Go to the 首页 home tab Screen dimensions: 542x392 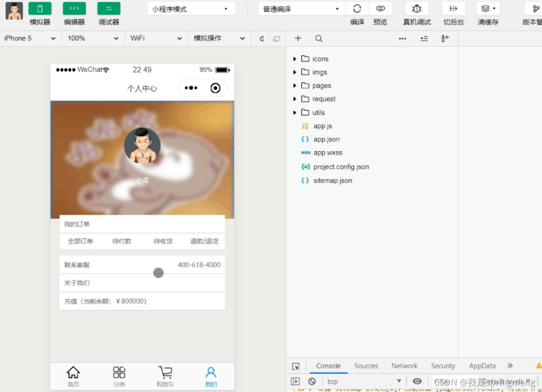[x=73, y=376]
